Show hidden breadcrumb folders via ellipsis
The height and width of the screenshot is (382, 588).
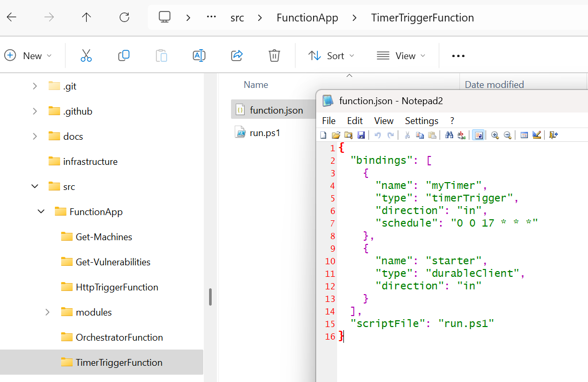pos(212,17)
